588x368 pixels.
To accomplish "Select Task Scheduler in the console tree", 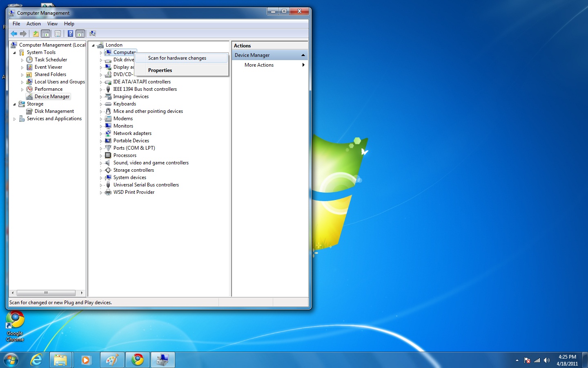I will click(x=51, y=60).
